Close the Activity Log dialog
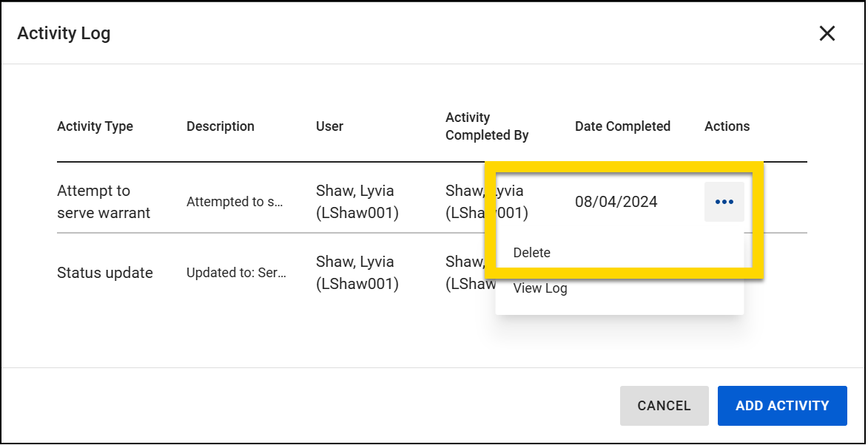The width and height of the screenshot is (868, 445). click(x=827, y=33)
